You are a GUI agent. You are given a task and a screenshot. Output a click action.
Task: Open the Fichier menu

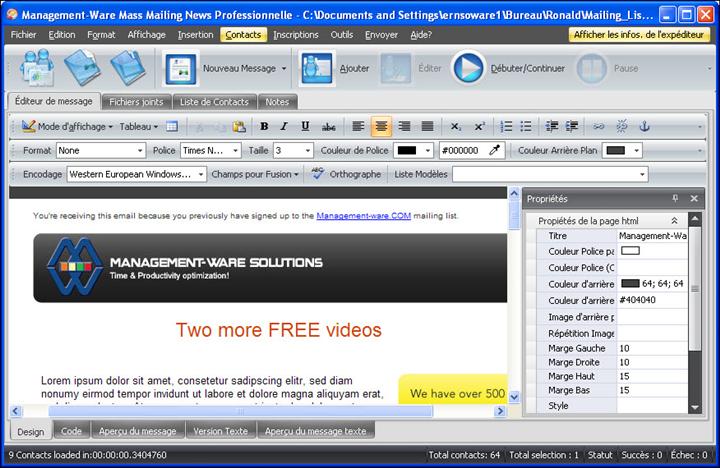point(23,34)
